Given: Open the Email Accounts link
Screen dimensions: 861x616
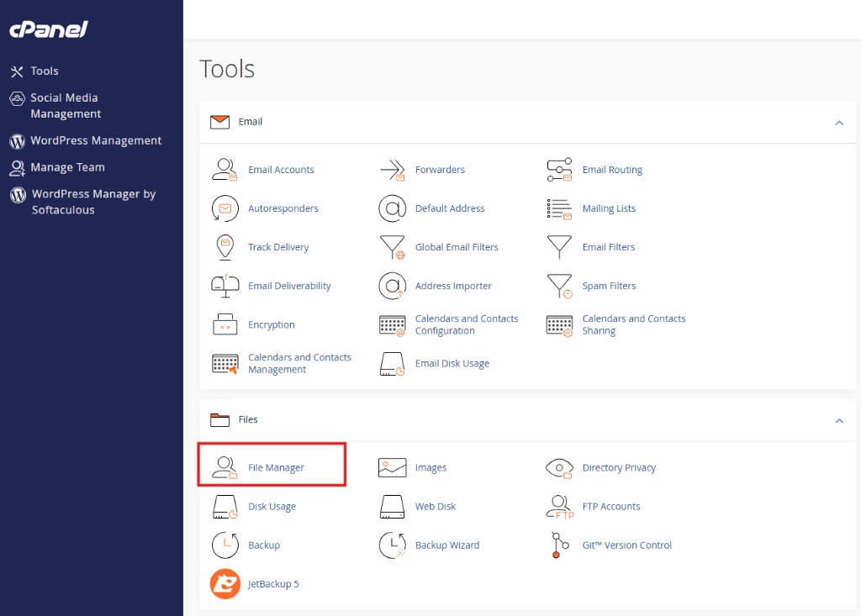Looking at the screenshot, I should (x=281, y=170).
